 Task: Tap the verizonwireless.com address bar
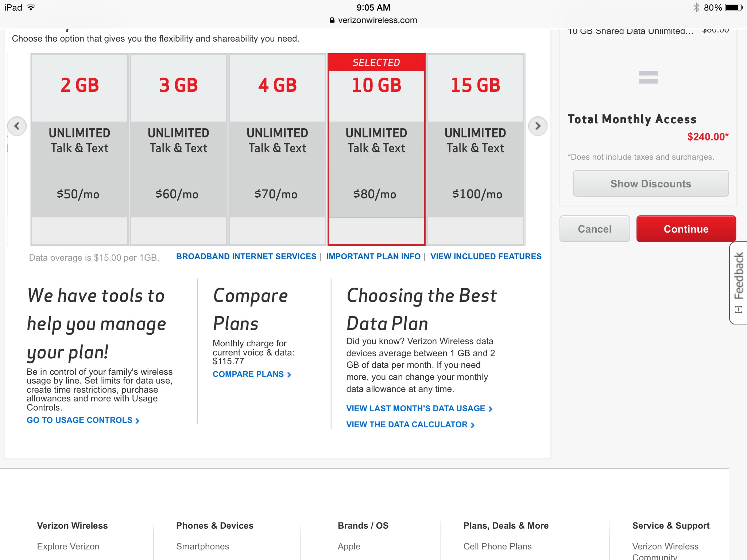(x=373, y=20)
